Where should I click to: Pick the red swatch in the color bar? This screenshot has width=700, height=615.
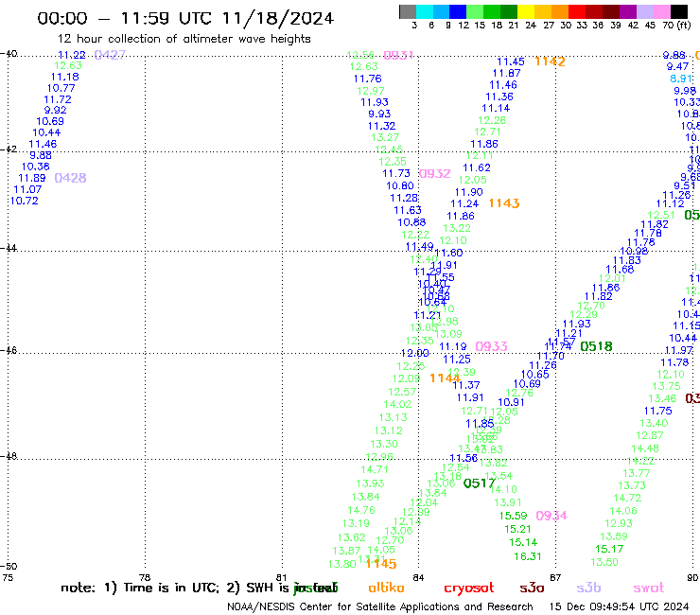click(x=577, y=11)
